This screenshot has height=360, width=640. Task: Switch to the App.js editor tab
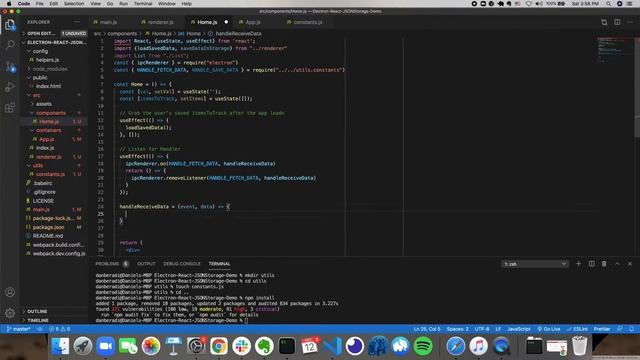pos(253,22)
